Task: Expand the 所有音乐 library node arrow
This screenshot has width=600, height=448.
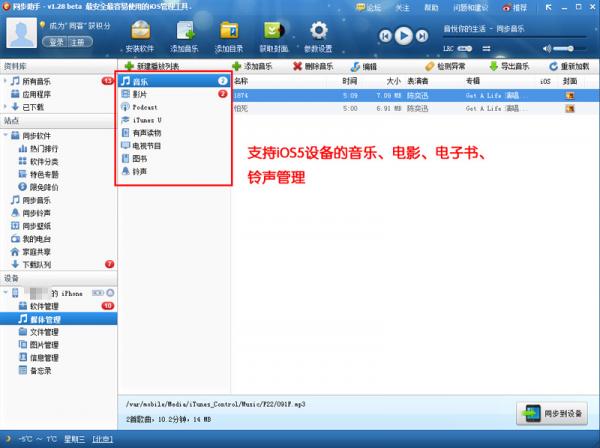Action: pos(5,81)
